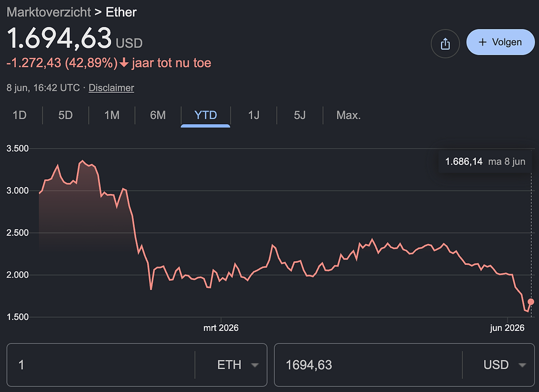
Task: Click the 1694,63 USD amount field
Action: pyautogui.click(x=369, y=365)
